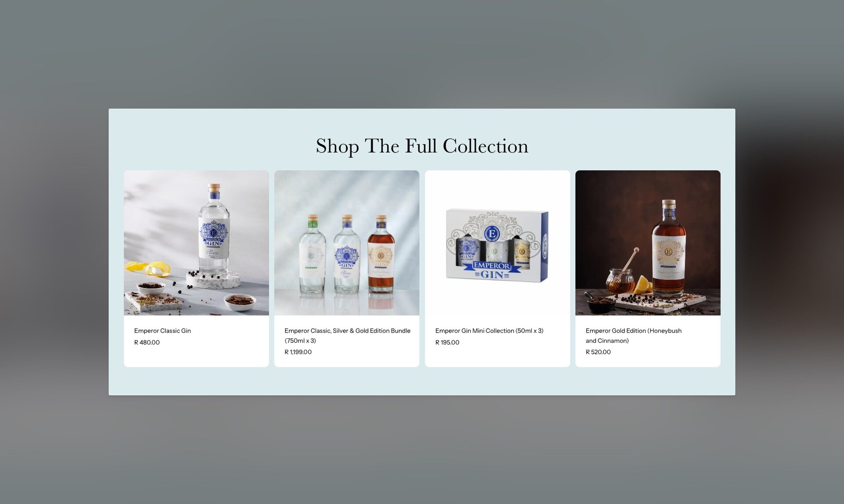Open the Emperor Classic Gin product photo
This screenshot has width=844, height=504.
(x=196, y=243)
